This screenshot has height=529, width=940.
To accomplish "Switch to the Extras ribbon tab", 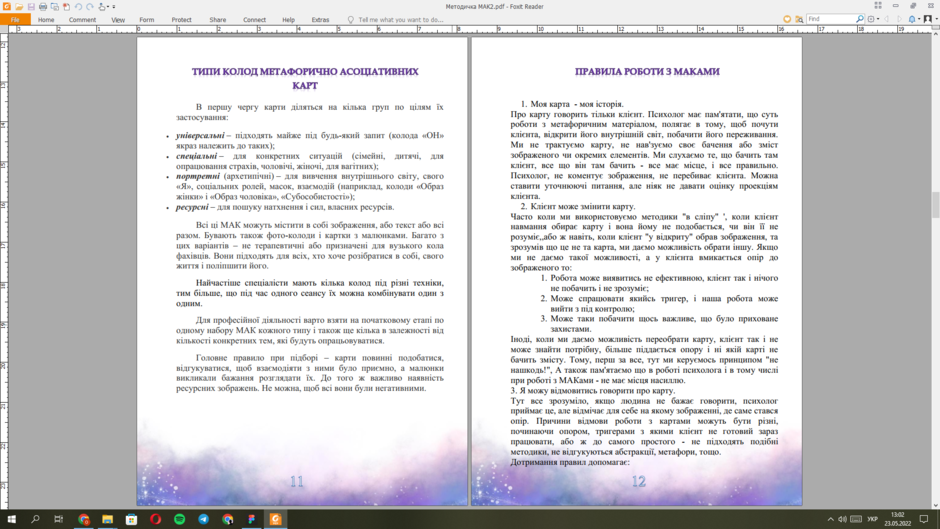I will [320, 20].
